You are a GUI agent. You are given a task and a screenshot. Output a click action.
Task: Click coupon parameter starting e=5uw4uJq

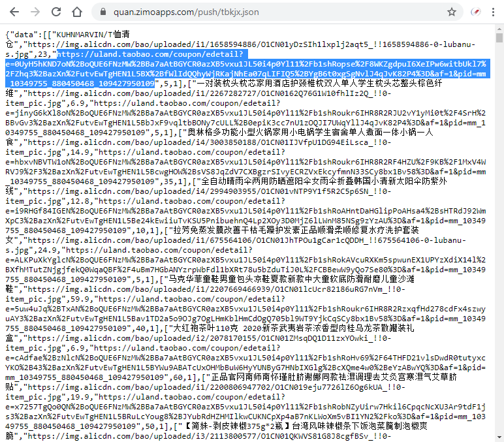pyautogui.click(x=245, y=319)
